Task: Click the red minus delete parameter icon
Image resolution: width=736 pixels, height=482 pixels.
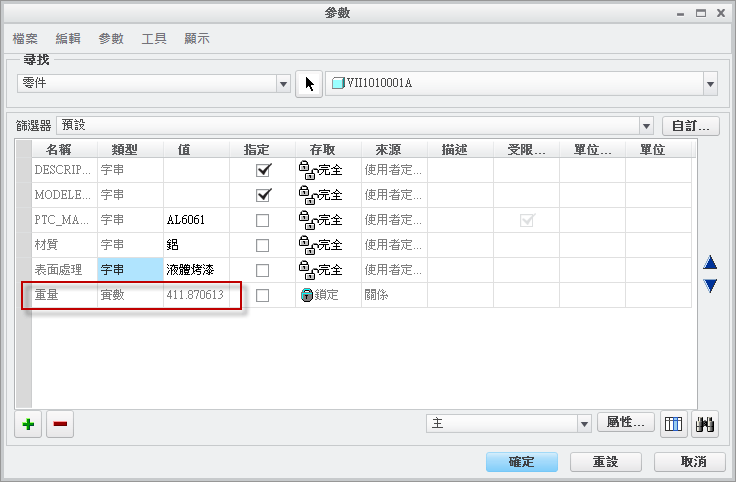Action: 60,424
